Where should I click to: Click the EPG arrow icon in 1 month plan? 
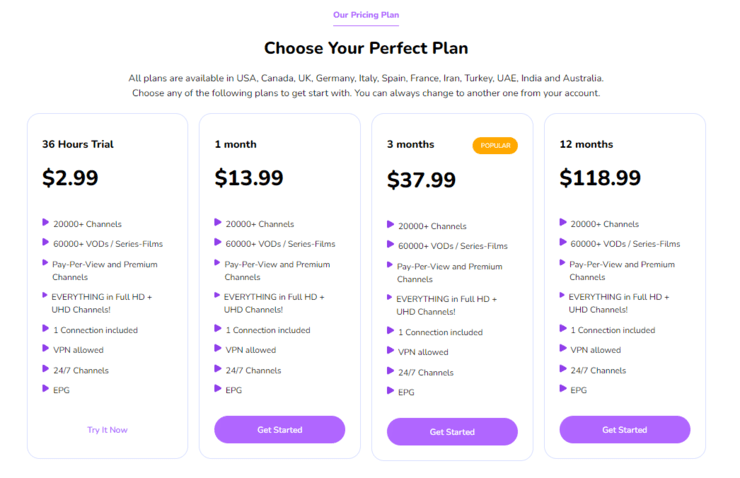click(218, 389)
